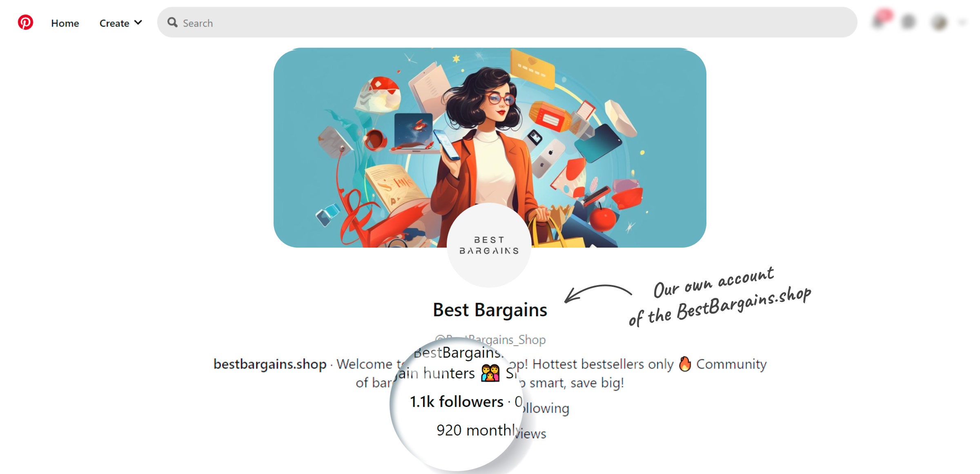
Task: Click the family emoji in the bio
Action: [490, 373]
